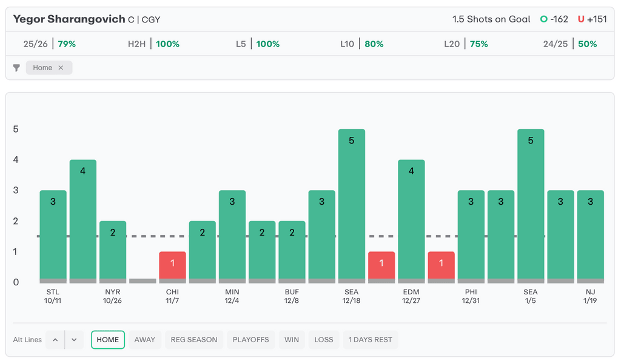Viewport: 621px width, 364px height.
Task: Click the SEA 12/18 five-shot bar
Action: [352, 206]
